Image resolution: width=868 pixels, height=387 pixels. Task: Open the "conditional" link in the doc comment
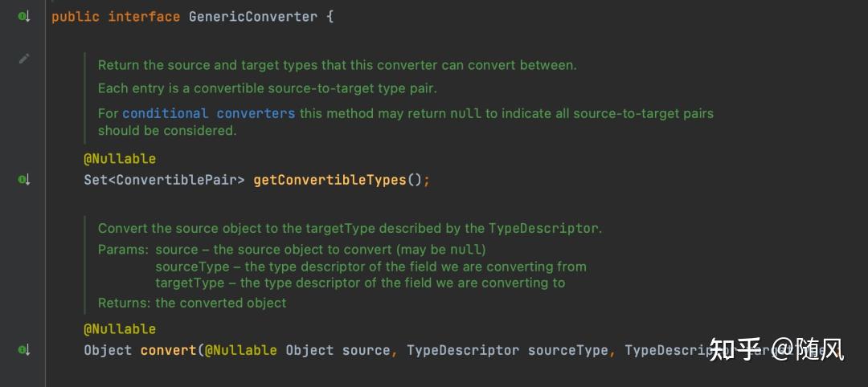[165, 113]
